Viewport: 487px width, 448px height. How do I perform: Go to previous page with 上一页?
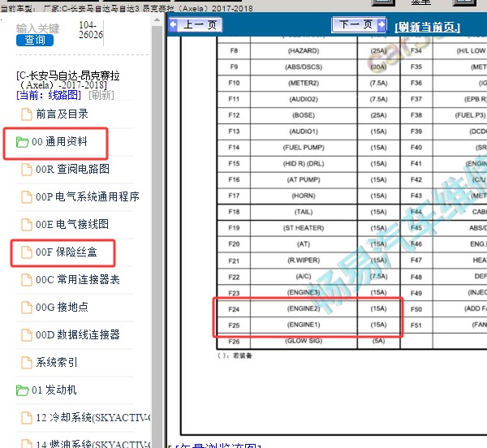click(x=196, y=24)
